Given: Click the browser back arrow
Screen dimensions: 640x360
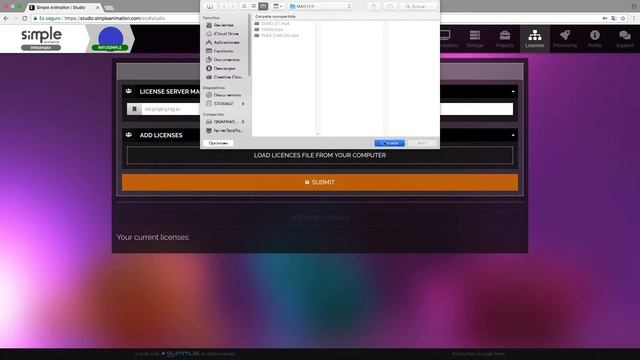Looking at the screenshot, I should 6,18.
